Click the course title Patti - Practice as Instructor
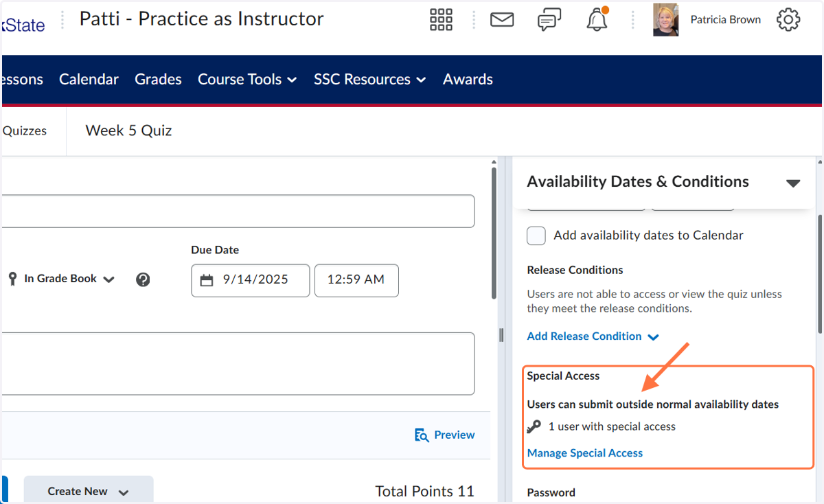 coord(201,19)
